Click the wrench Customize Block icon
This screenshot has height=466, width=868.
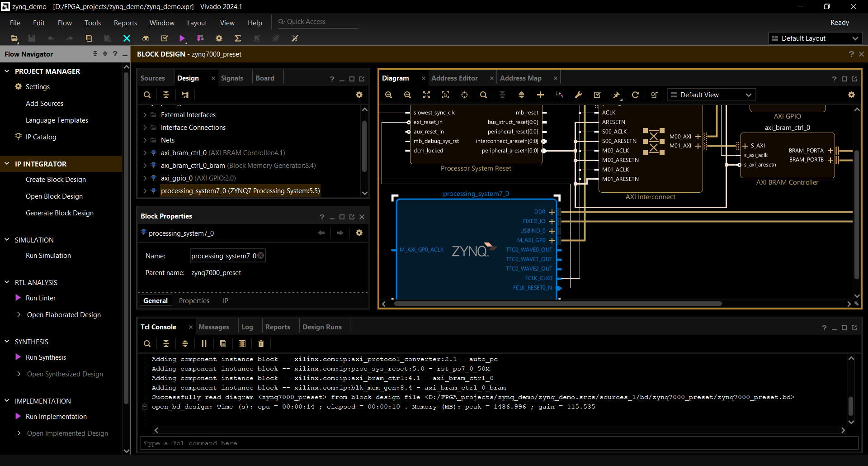click(x=578, y=95)
